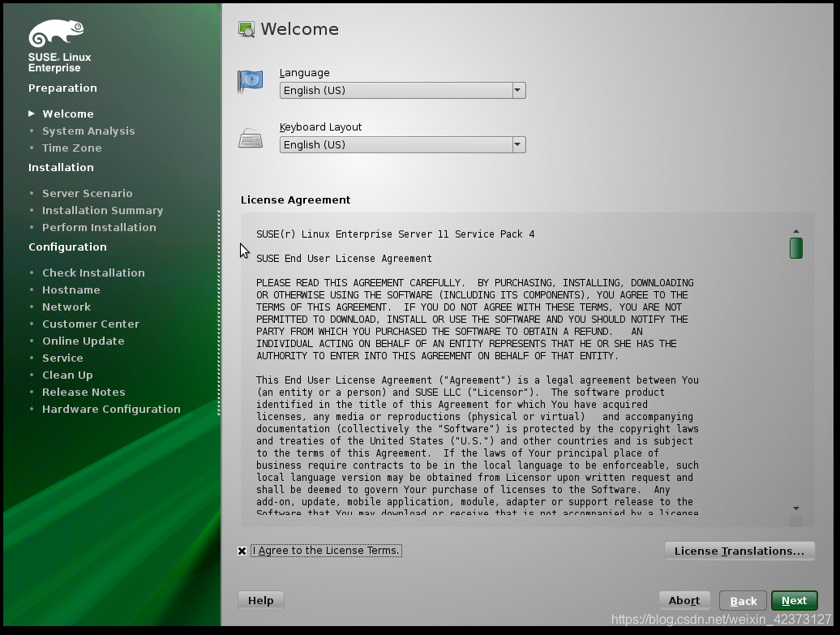This screenshot has width=840, height=635.
Task: Open Help
Action: click(260, 601)
